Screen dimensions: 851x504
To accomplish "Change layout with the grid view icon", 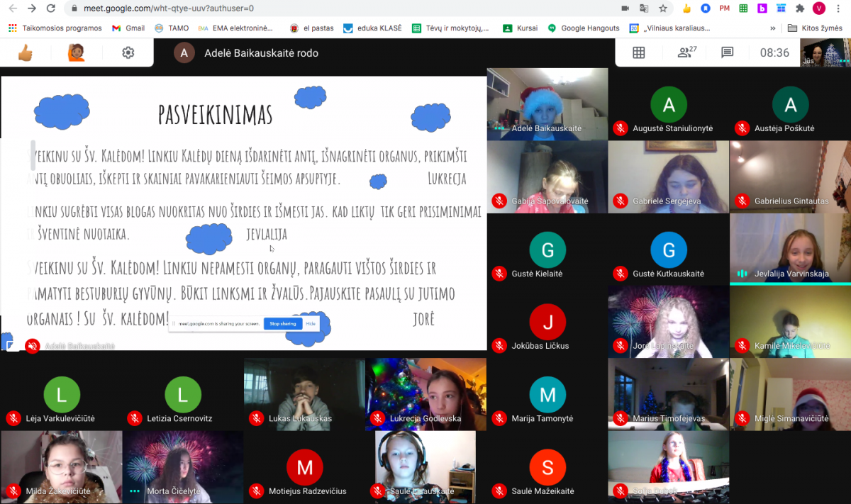I will tap(638, 52).
